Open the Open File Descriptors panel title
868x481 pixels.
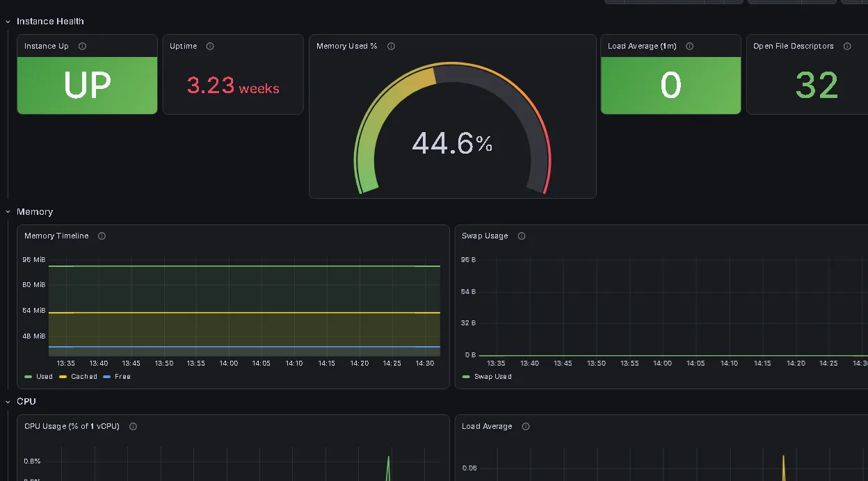tap(794, 47)
